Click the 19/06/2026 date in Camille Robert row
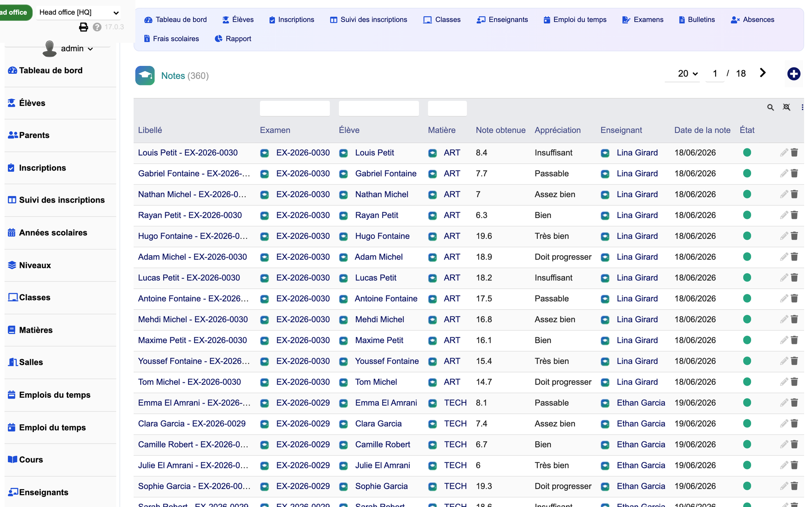The width and height of the screenshot is (812, 507). point(695,444)
